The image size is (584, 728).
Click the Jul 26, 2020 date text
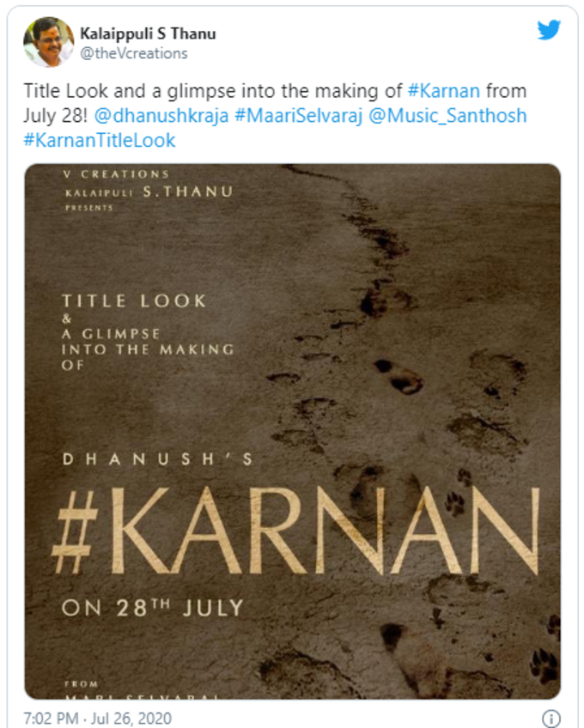(131, 719)
